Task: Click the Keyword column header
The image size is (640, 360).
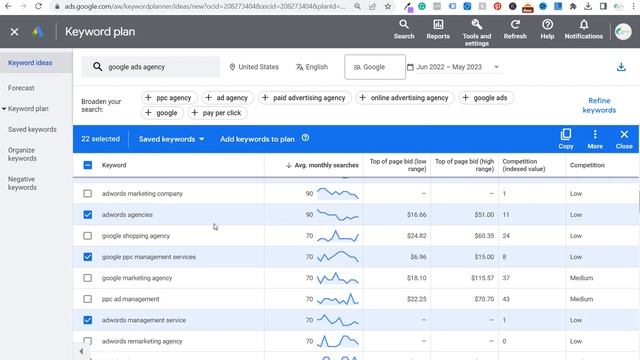Action: pyautogui.click(x=114, y=165)
